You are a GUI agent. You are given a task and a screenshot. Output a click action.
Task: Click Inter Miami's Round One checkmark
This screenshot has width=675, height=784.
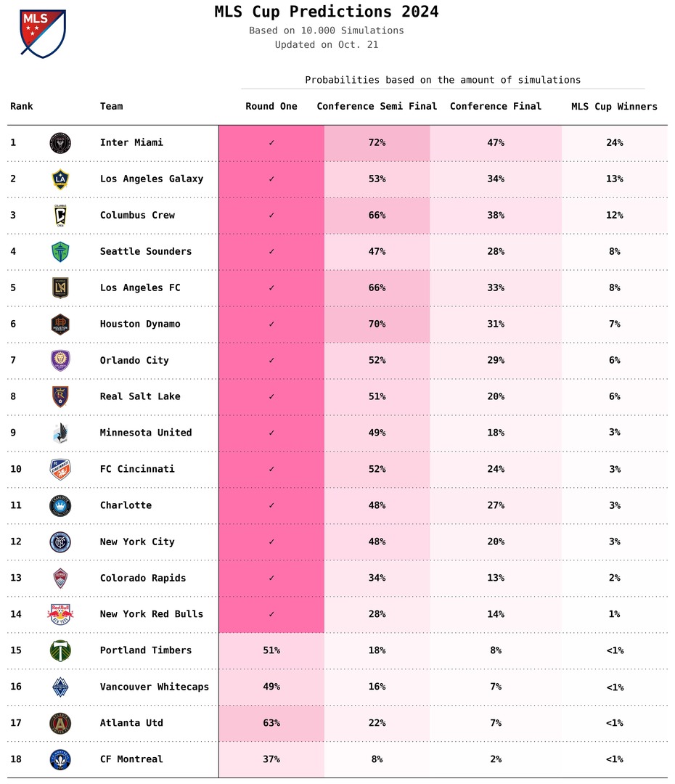click(x=271, y=143)
